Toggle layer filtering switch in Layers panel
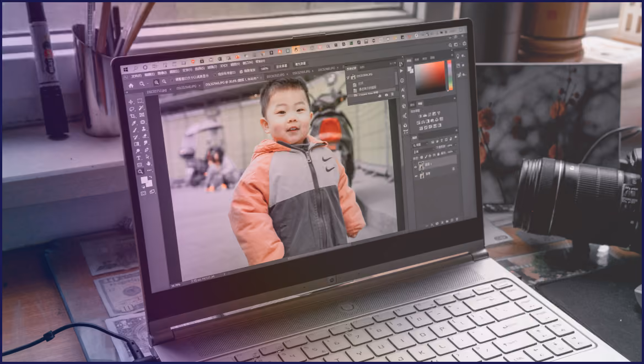This screenshot has width=644, height=364. point(455,137)
